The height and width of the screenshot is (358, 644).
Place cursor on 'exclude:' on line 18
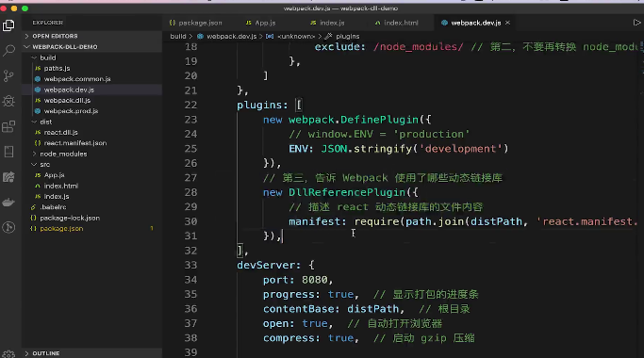tap(339, 47)
